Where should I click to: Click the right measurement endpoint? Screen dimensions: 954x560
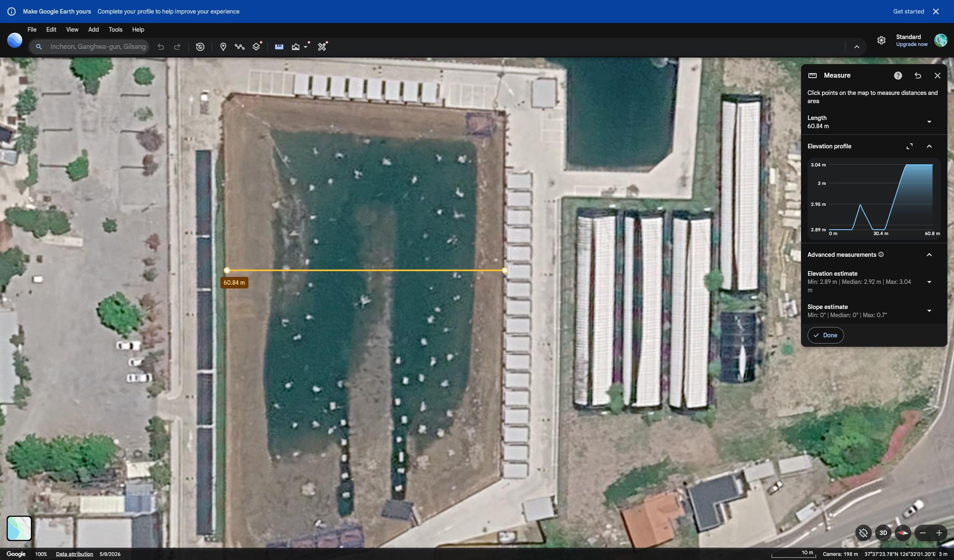[505, 270]
